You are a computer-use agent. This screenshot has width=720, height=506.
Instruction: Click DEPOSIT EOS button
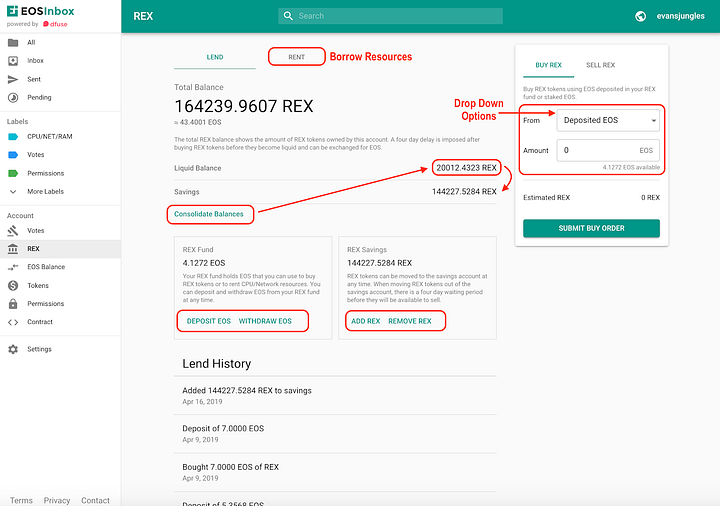coord(208,321)
